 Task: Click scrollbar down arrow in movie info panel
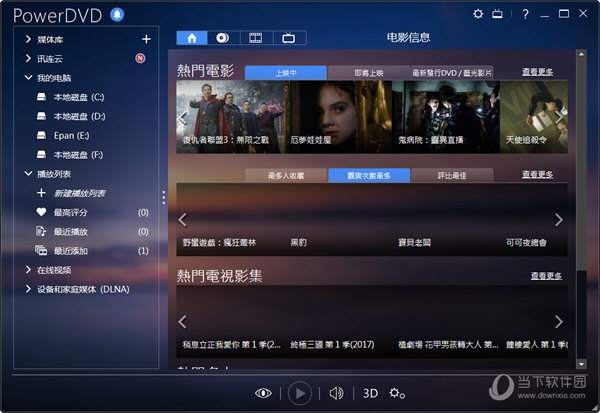pyautogui.click(x=581, y=364)
